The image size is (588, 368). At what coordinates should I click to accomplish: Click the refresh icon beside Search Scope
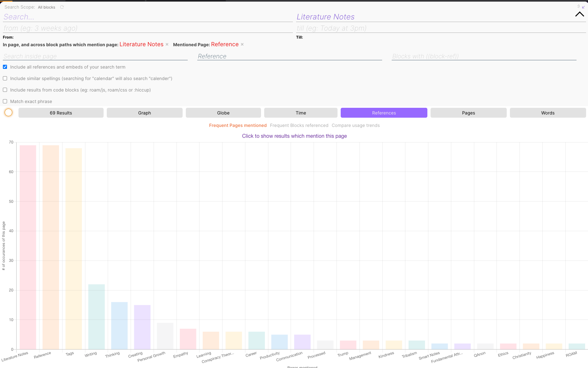(62, 7)
